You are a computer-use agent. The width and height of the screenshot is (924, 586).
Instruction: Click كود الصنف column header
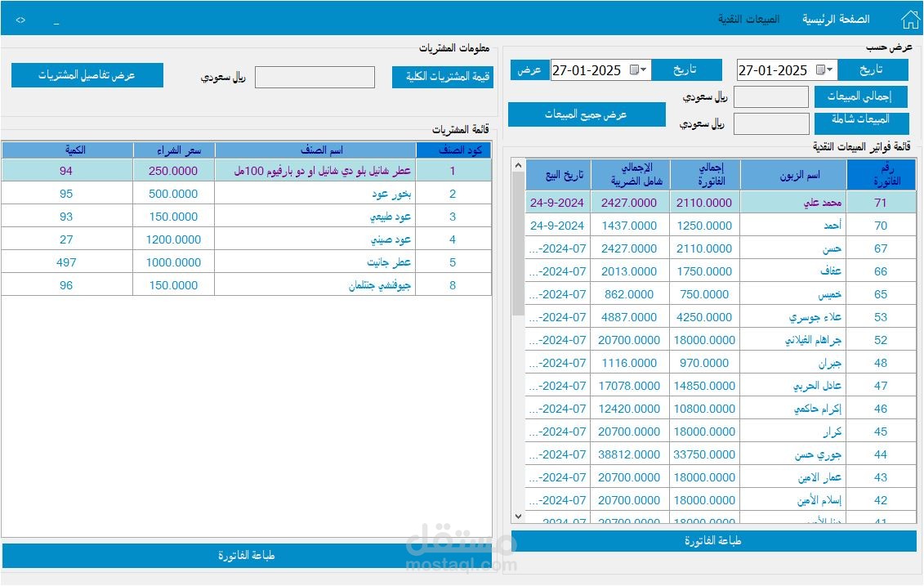[x=453, y=150]
